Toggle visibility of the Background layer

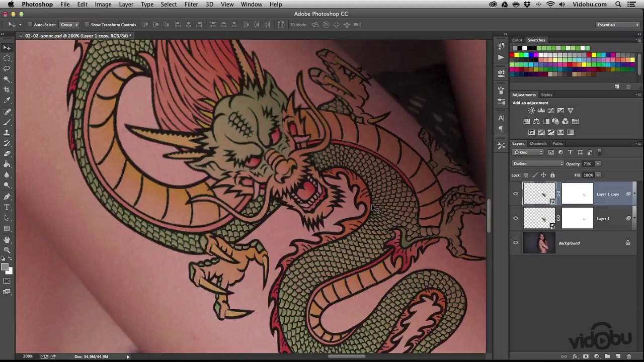[x=515, y=243]
